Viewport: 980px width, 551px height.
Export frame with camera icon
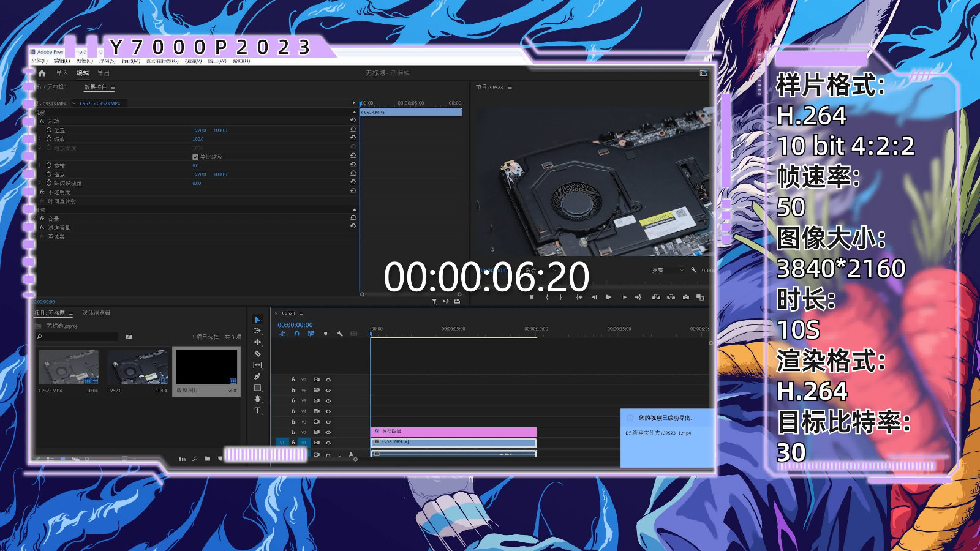coord(685,297)
